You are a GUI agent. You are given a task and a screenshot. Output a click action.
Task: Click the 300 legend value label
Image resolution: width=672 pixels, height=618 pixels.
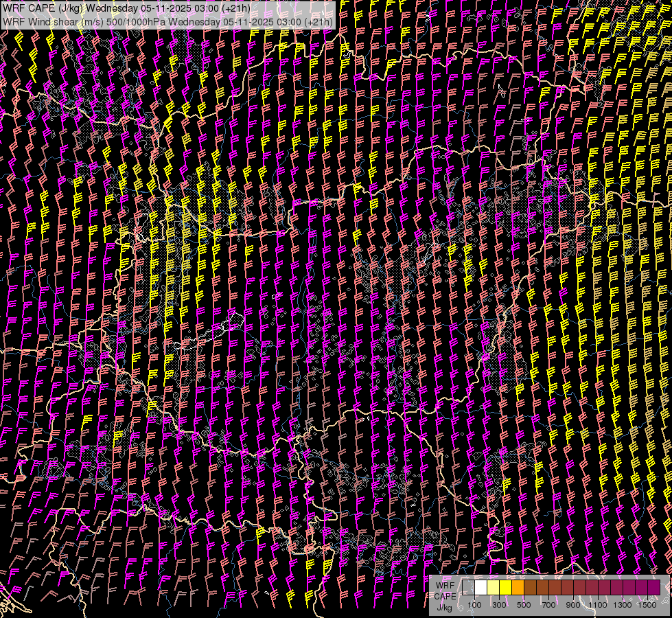click(x=499, y=605)
